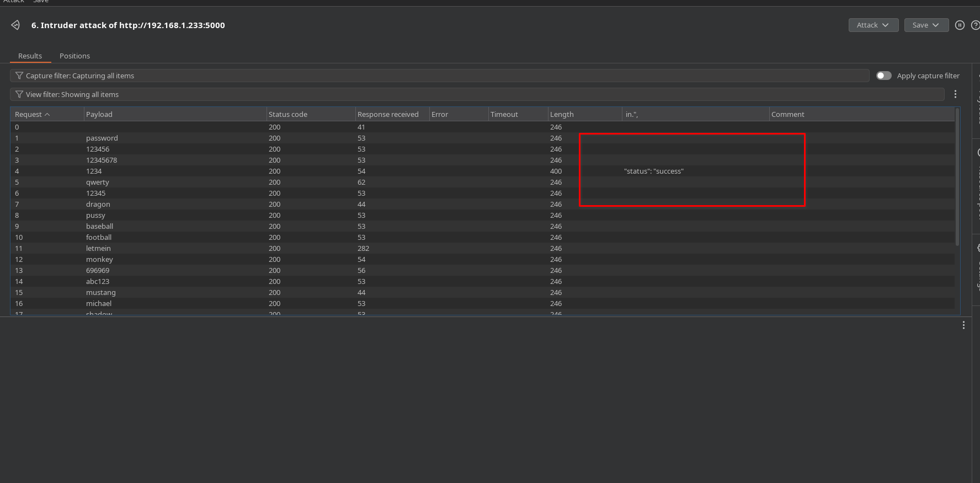
Task: Sort by the Length column header
Action: [x=562, y=114]
